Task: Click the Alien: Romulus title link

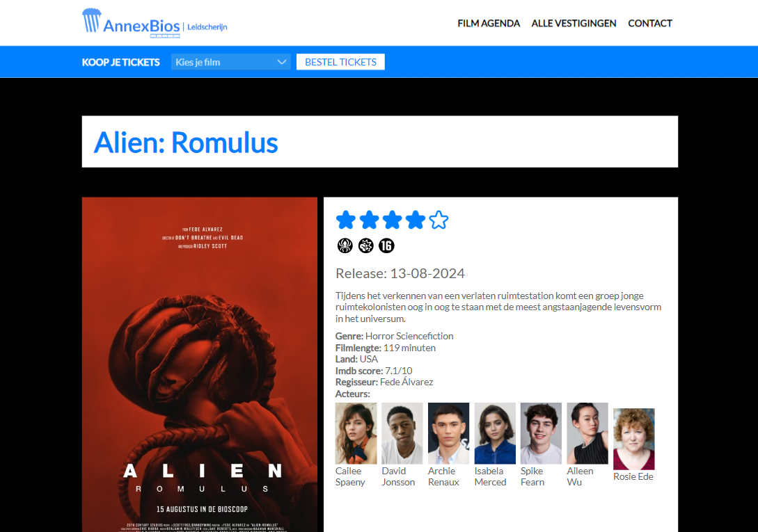Action: coord(186,143)
